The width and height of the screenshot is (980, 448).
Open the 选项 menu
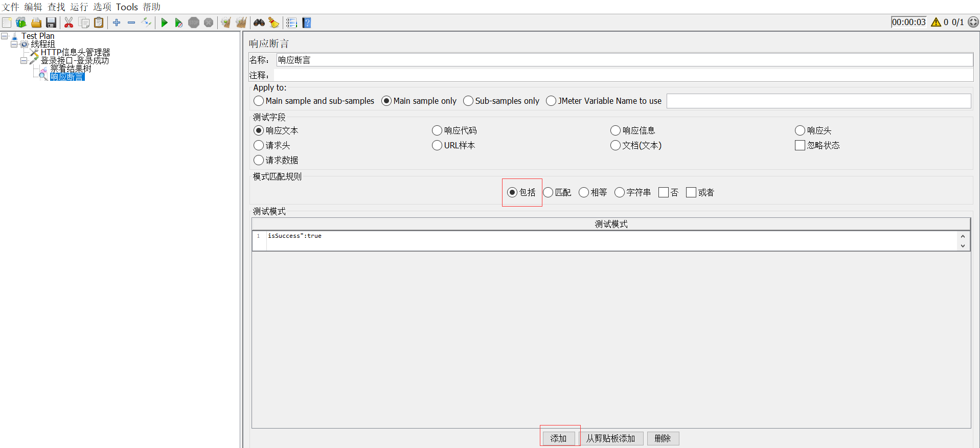[102, 7]
